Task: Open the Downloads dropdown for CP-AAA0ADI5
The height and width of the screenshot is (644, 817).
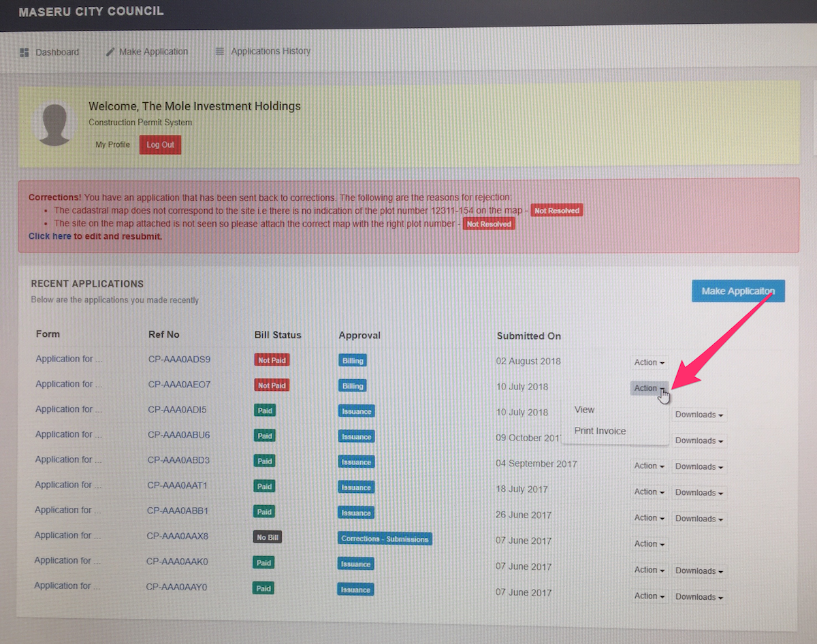Action: click(699, 414)
